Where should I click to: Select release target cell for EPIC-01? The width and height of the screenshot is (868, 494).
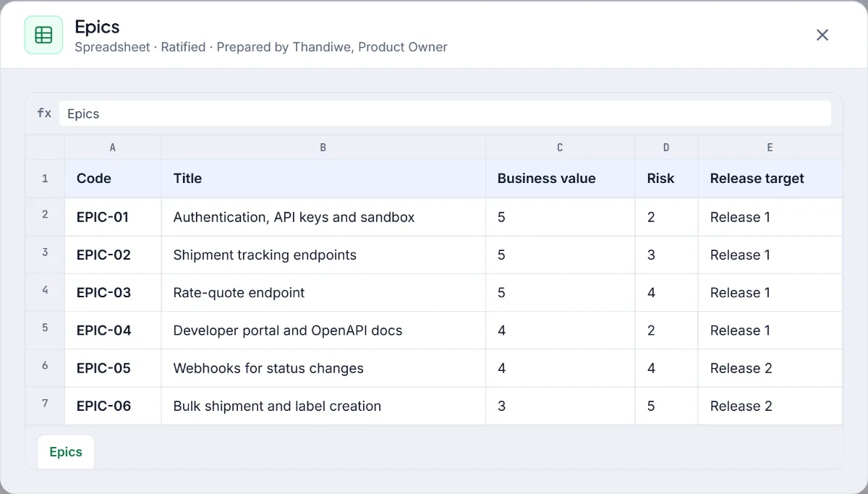(770, 217)
